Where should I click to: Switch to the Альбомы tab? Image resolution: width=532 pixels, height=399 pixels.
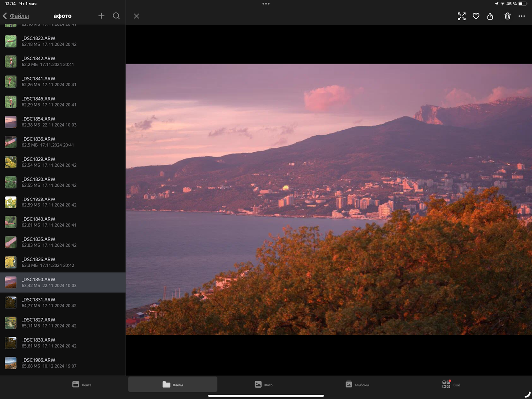pyautogui.click(x=357, y=384)
